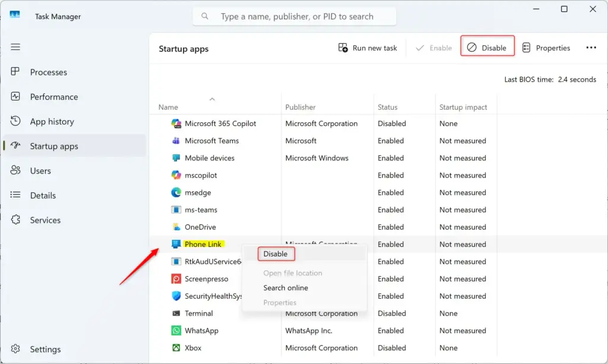
Task: Open the Details page
Action: 74,195
